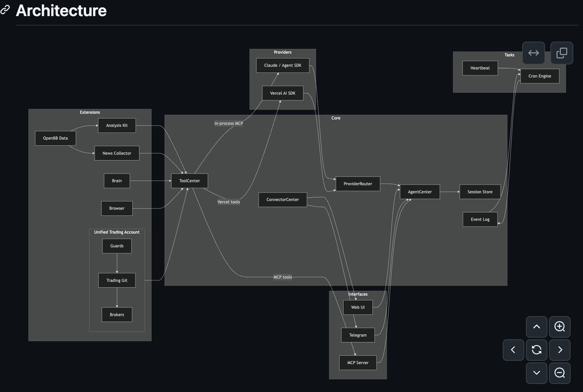Click the MCP Server node

point(357,362)
